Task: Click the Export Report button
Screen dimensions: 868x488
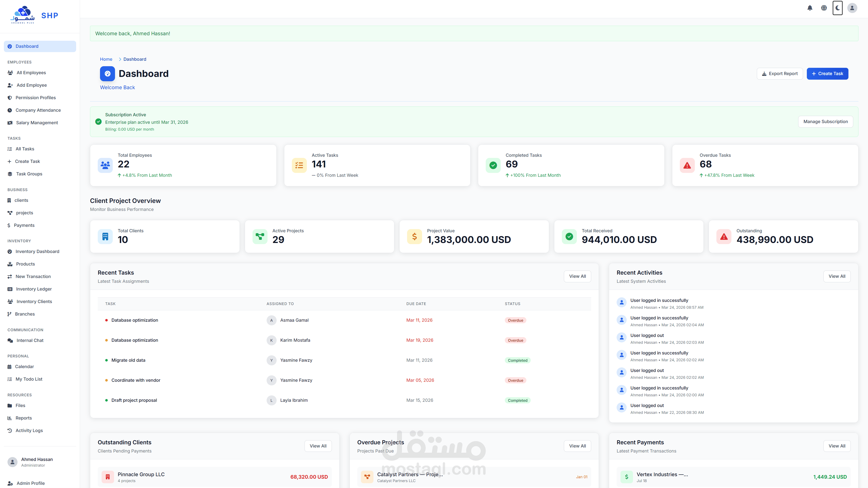Action: [x=780, y=73]
